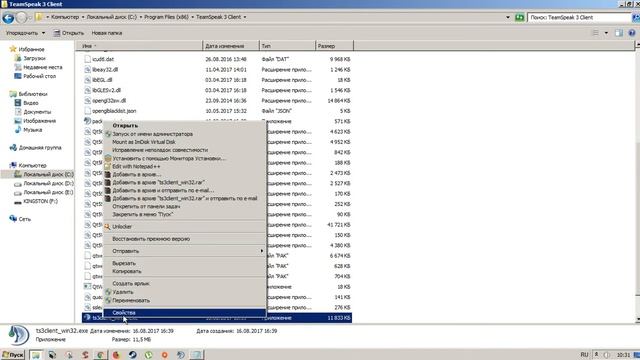Click the green refresh button beside address bar

[519, 17]
